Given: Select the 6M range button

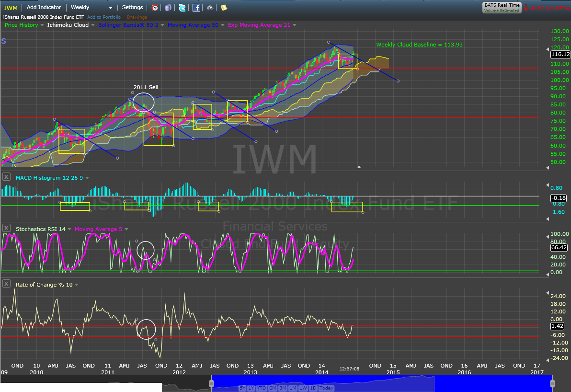Looking at the screenshot, I should pyautogui.click(x=273, y=388).
